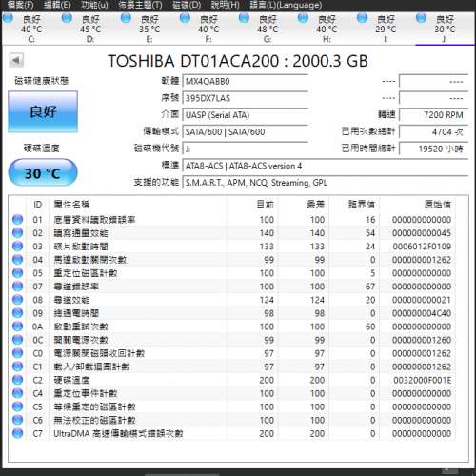
Task: Click the status icon for attribute C2
Action: point(17,380)
